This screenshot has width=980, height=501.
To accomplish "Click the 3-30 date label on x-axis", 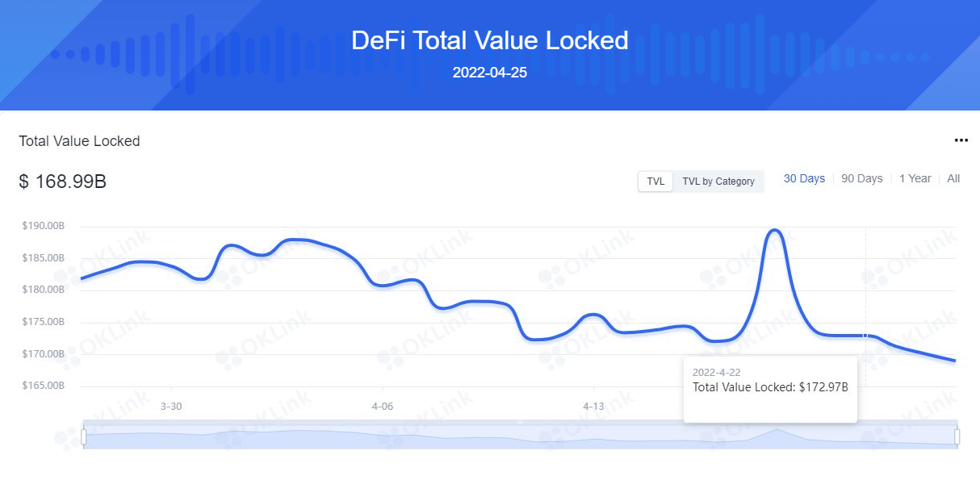I will (171, 407).
